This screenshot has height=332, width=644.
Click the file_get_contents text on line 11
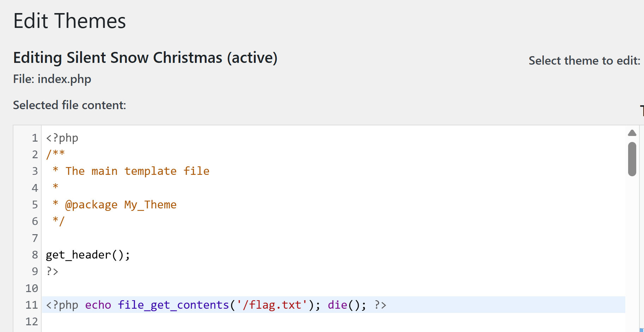click(173, 305)
